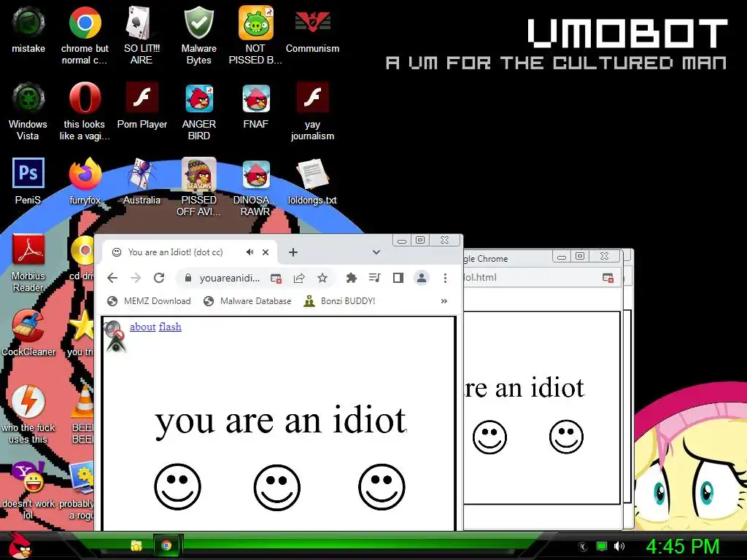Open the loldongs.txt file

point(312,182)
